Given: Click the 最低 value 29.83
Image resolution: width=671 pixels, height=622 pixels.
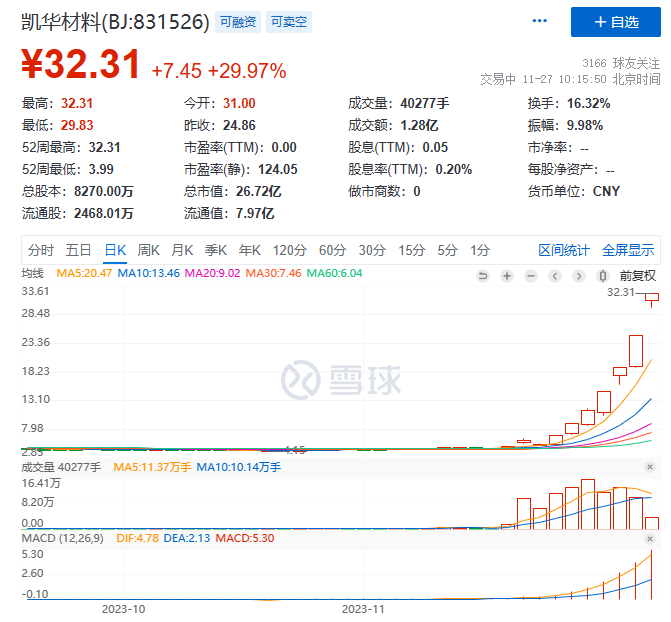Looking at the screenshot, I should point(77,125).
